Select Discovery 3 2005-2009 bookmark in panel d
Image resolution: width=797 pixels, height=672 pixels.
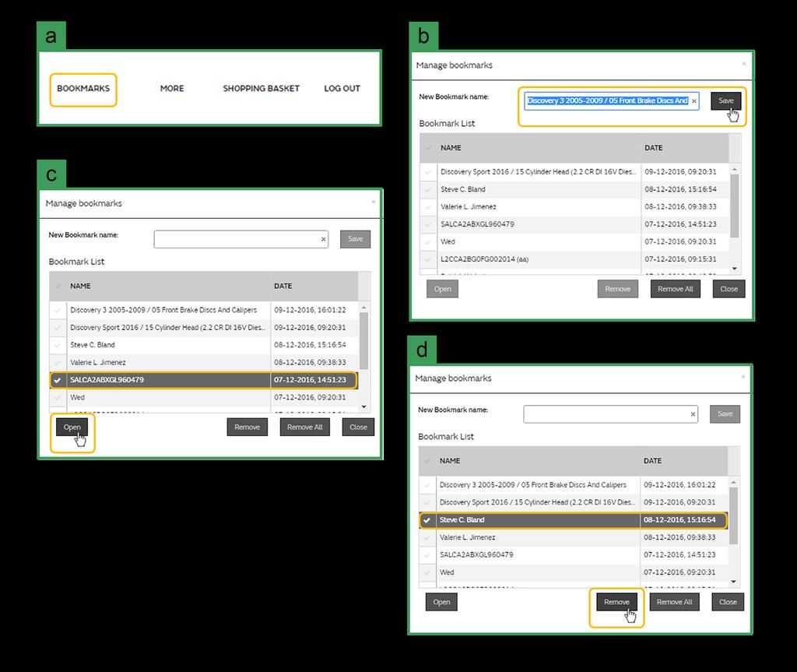point(532,485)
